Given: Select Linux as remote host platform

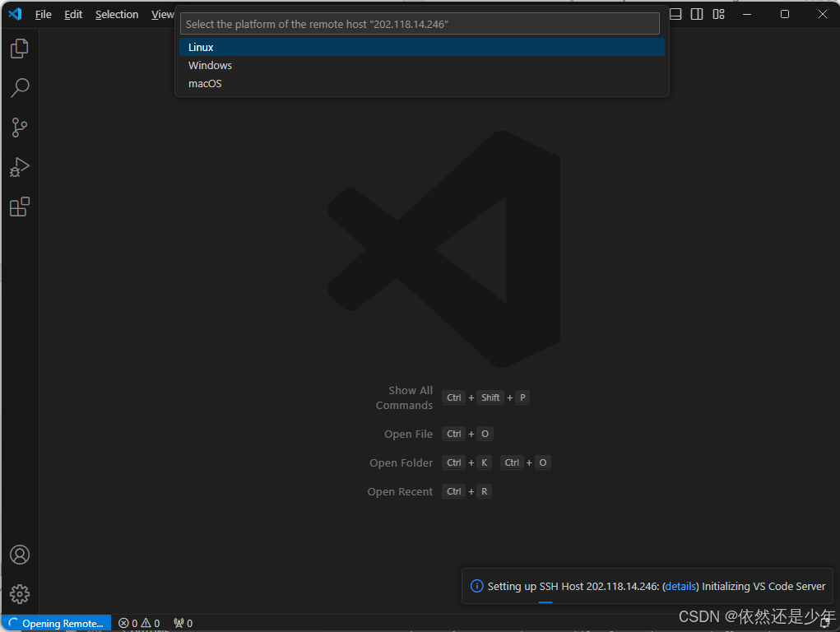Looking at the screenshot, I should click(x=421, y=47).
